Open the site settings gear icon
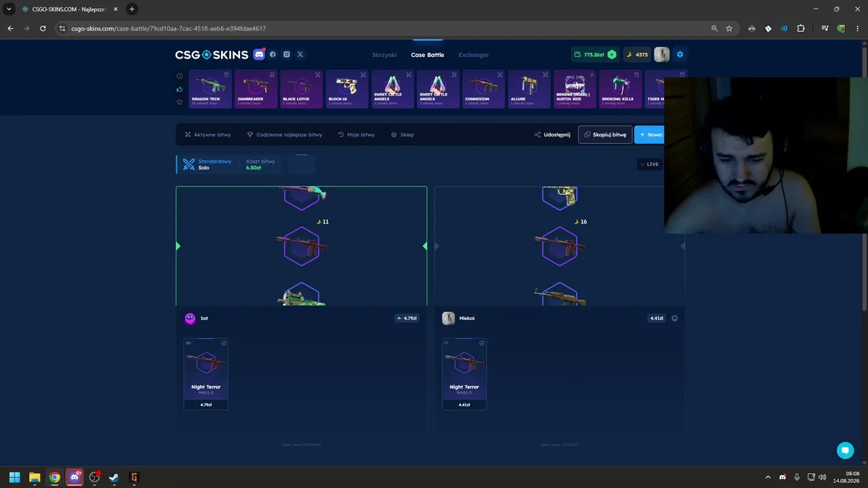 pos(680,54)
